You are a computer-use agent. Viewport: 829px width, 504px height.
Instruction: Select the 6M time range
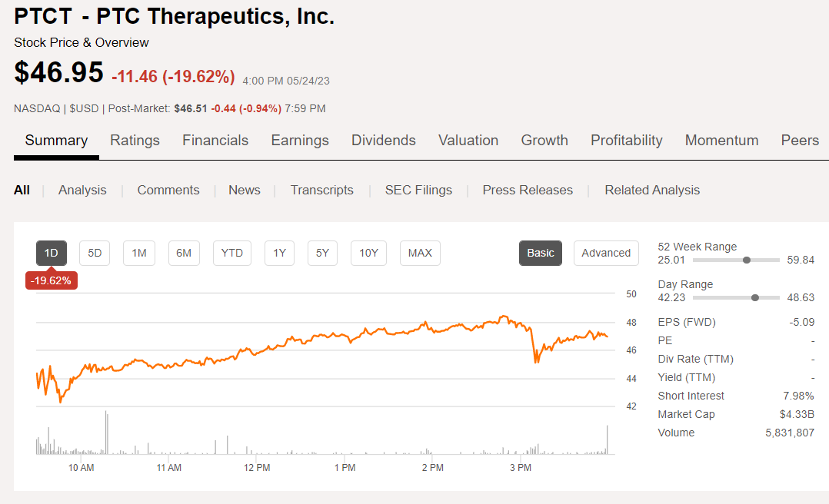pyautogui.click(x=184, y=253)
